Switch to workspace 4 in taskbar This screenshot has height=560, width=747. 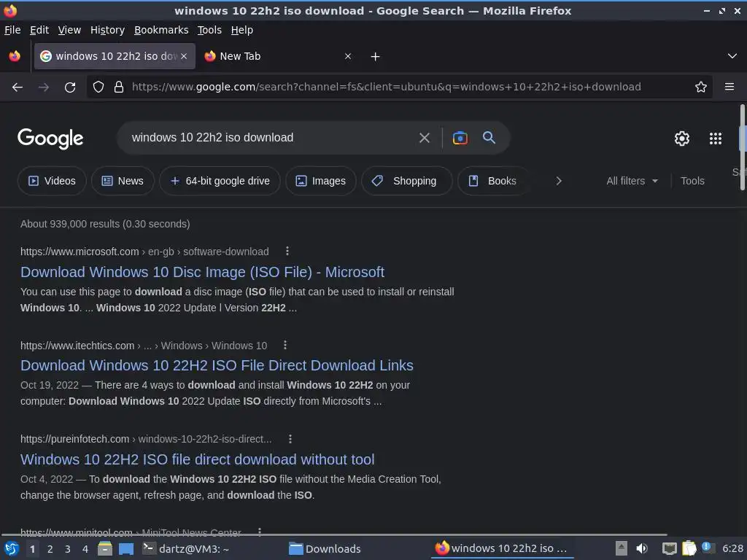click(85, 549)
